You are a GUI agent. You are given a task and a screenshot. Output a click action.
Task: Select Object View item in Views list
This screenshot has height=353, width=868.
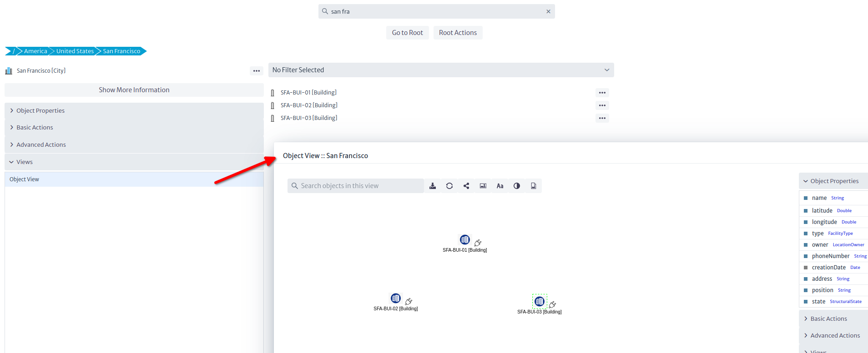pos(25,179)
